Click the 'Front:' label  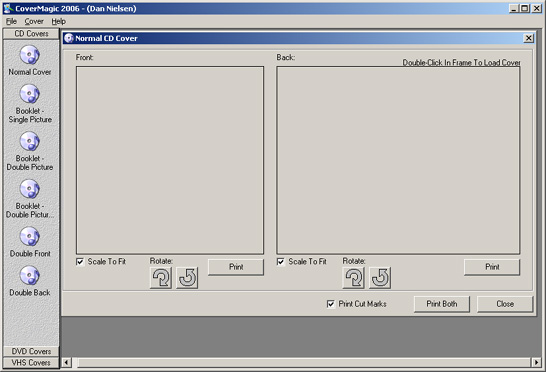click(x=85, y=57)
